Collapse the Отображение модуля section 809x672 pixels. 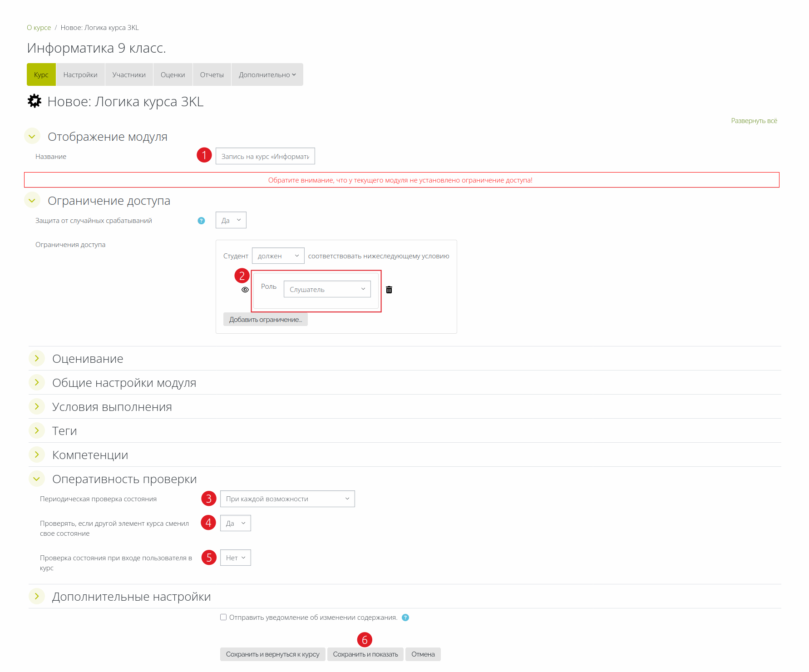(x=32, y=136)
